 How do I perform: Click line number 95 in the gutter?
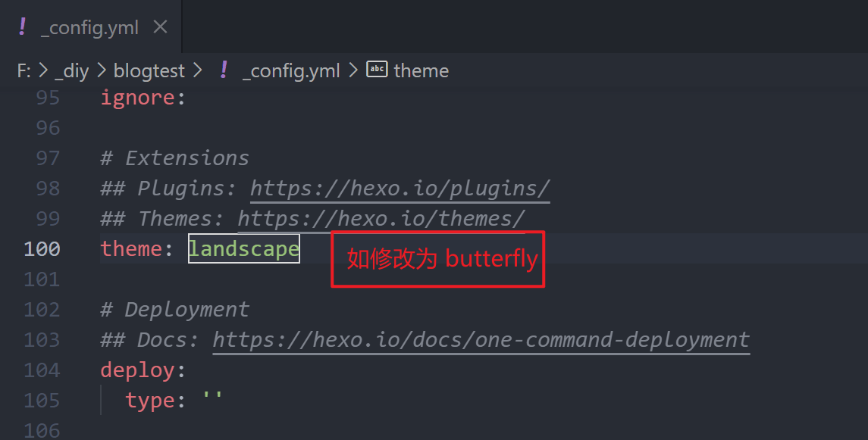point(47,98)
